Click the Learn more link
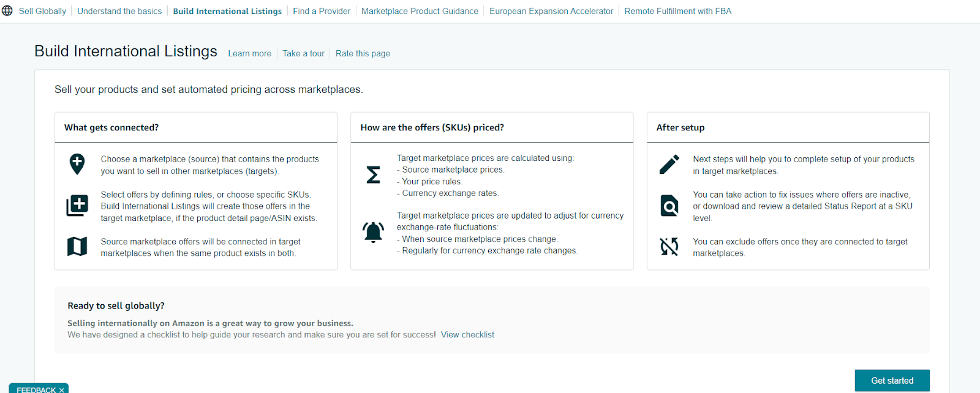The width and height of the screenshot is (980, 393). tap(249, 54)
